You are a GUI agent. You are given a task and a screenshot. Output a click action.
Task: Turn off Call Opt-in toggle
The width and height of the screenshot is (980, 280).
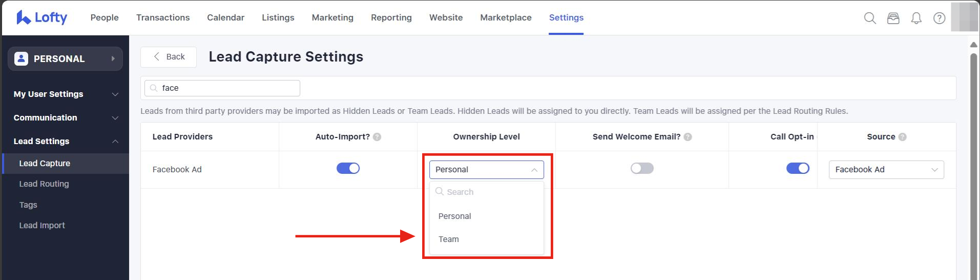[x=798, y=168]
